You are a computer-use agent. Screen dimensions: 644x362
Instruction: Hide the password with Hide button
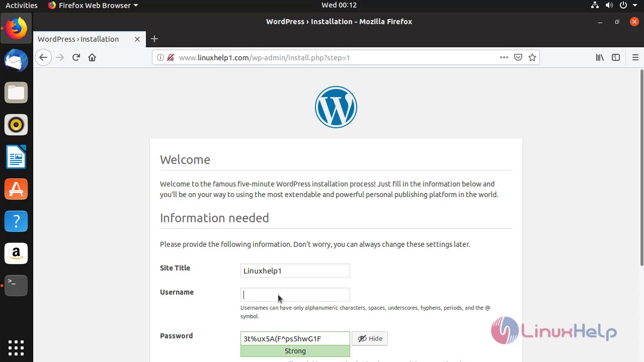(370, 338)
